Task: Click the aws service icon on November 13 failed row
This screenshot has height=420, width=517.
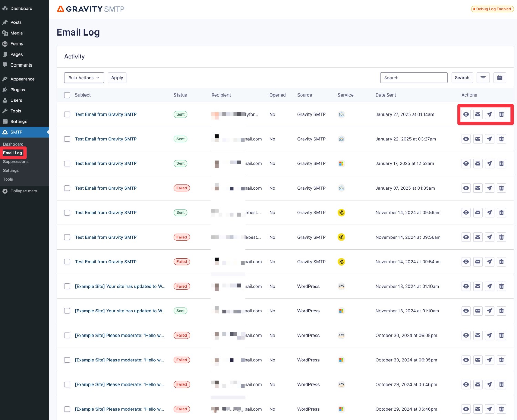Action: [x=341, y=286]
